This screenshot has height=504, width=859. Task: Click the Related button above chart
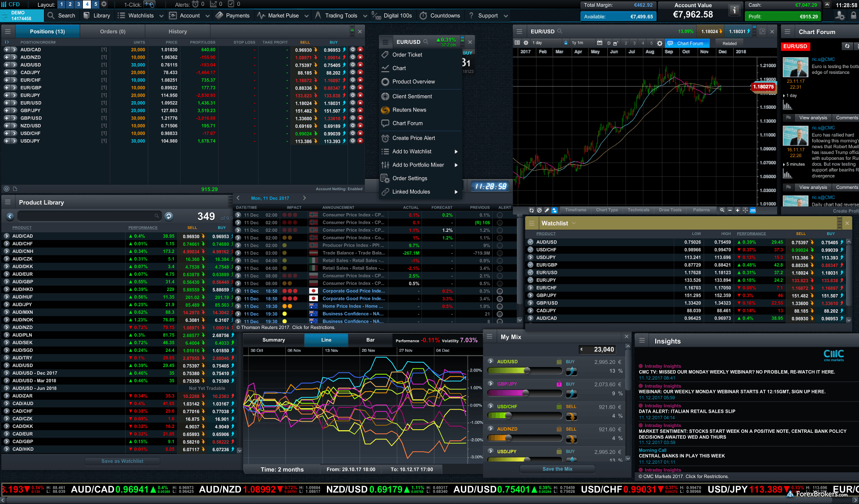point(729,43)
